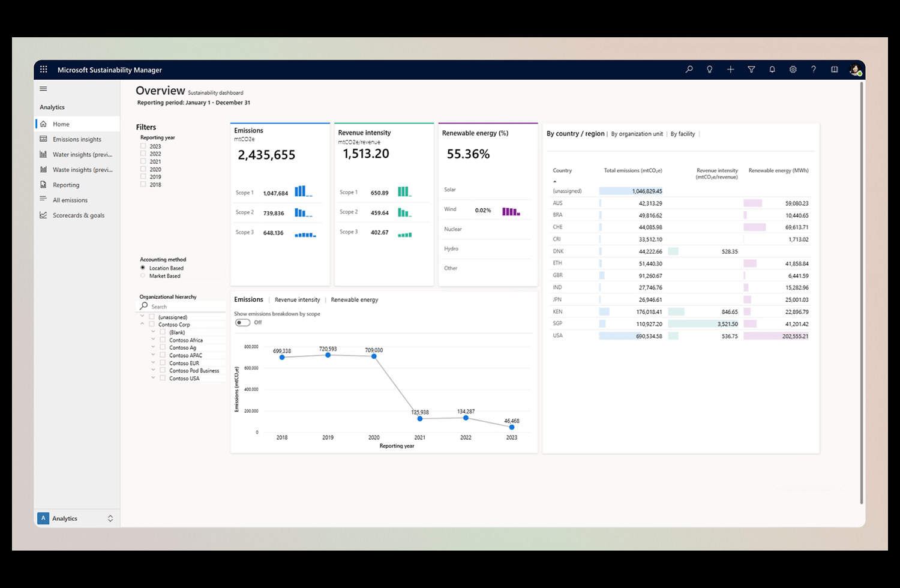Click the Scope 3 revenue intensity sparkline
The height and width of the screenshot is (588, 900).
[405, 235]
